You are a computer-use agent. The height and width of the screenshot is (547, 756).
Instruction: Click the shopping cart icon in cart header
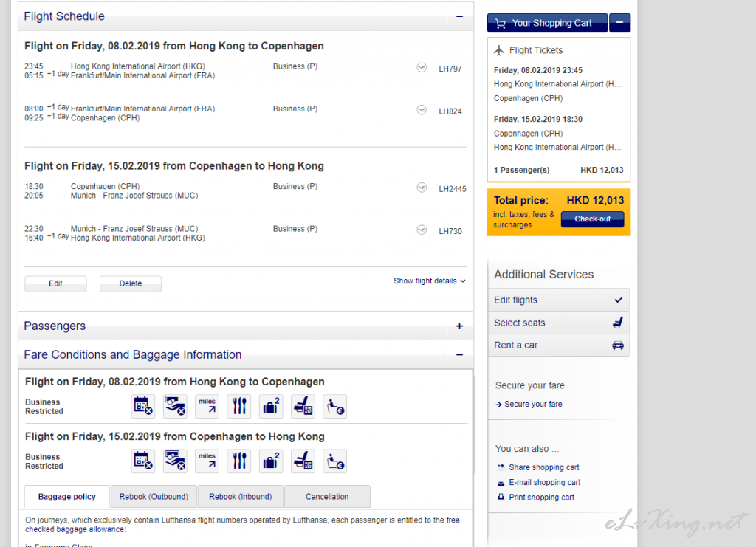(501, 23)
